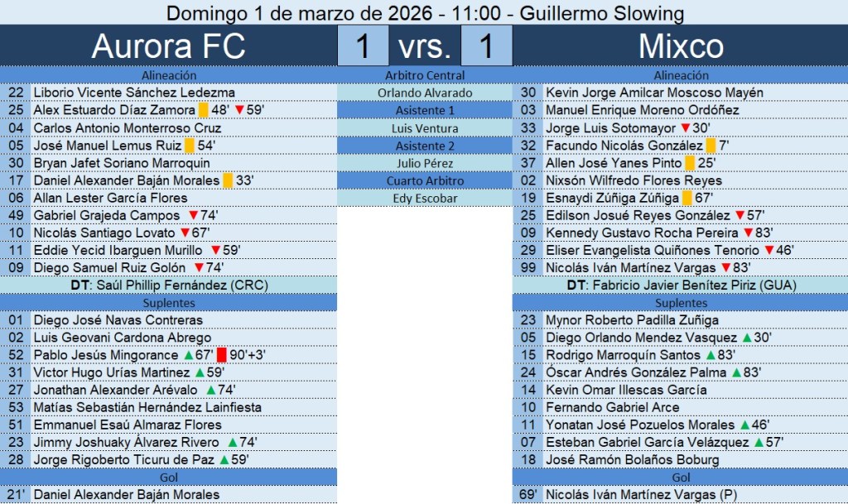Click Aurora coach Saúl Phillip Fernández row
Viewport: 848px width, 504px height.
click(x=169, y=286)
